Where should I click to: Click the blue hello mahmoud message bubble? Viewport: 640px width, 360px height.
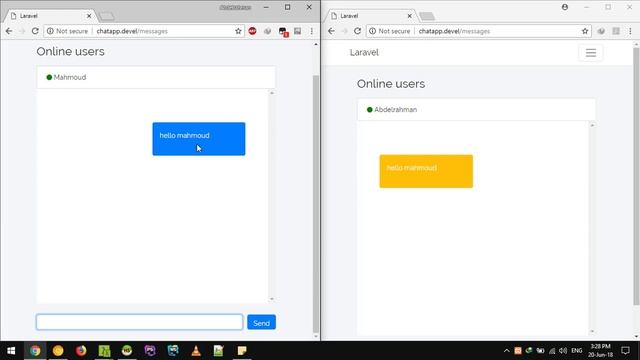(x=199, y=139)
